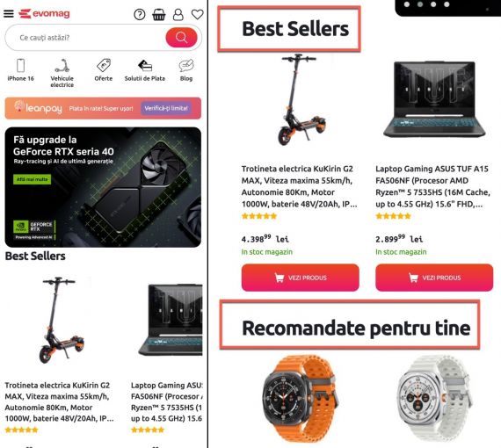Click VEZI PRODUS for KuKirin scooter
The height and width of the screenshot is (448, 501).
click(x=301, y=278)
